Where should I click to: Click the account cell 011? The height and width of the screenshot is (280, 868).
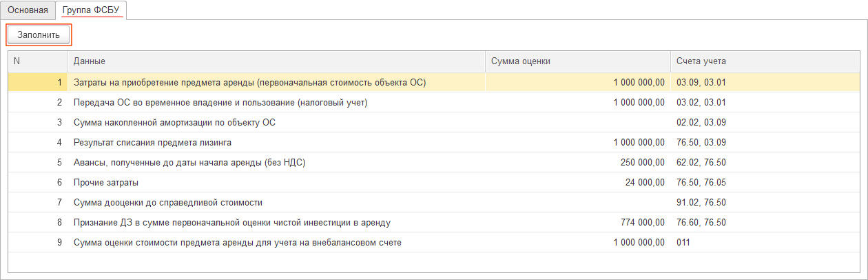point(683,243)
